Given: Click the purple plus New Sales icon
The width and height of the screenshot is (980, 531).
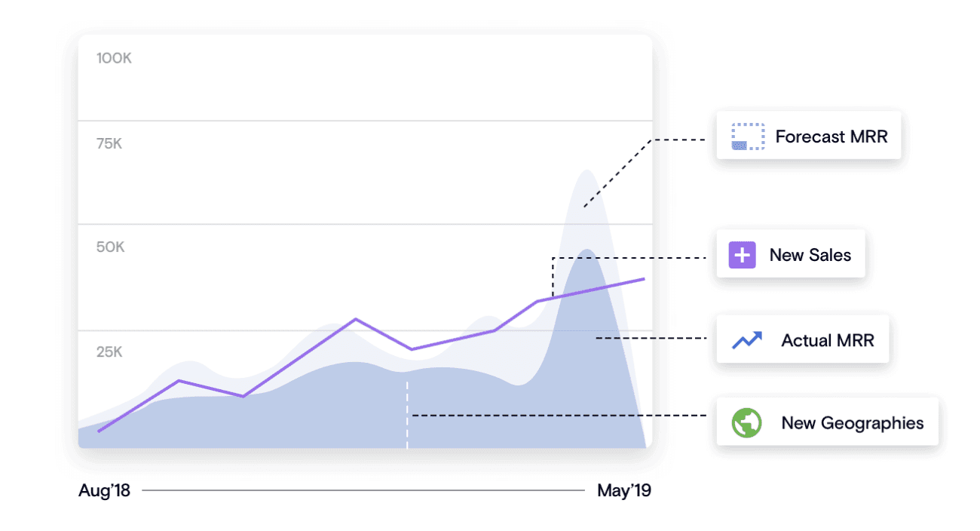Looking at the screenshot, I should (x=742, y=255).
